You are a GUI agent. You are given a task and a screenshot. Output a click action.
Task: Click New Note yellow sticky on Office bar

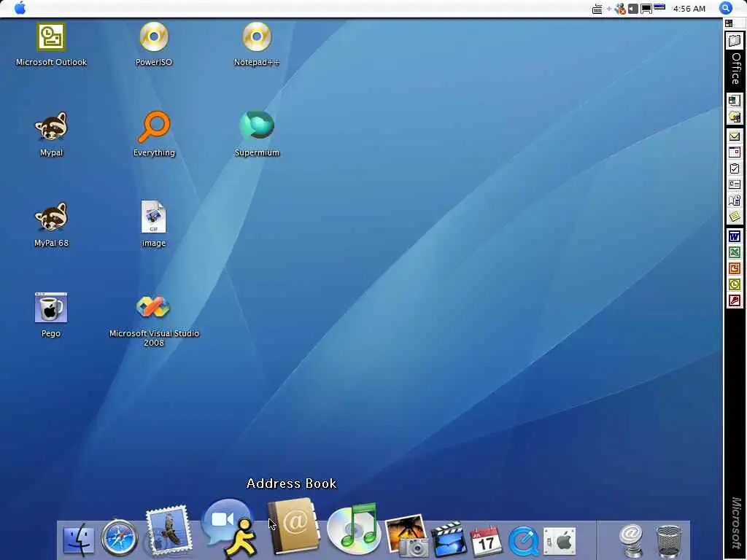pos(734,217)
